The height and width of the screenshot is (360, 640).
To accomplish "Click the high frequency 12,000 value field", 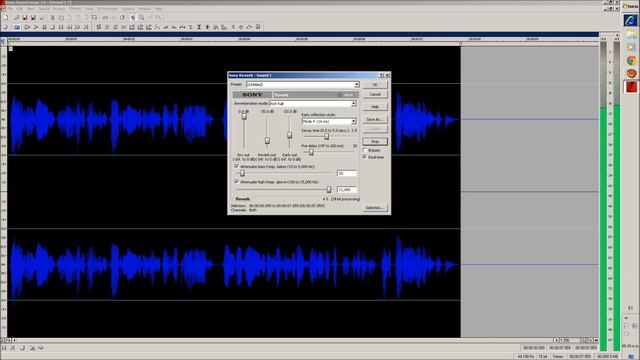I will click(x=347, y=190).
